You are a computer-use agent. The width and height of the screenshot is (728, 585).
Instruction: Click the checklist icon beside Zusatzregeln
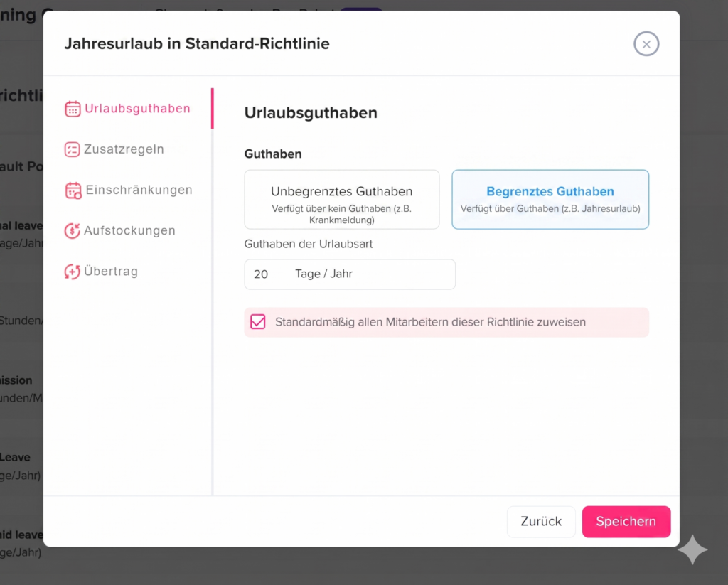[x=72, y=149]
